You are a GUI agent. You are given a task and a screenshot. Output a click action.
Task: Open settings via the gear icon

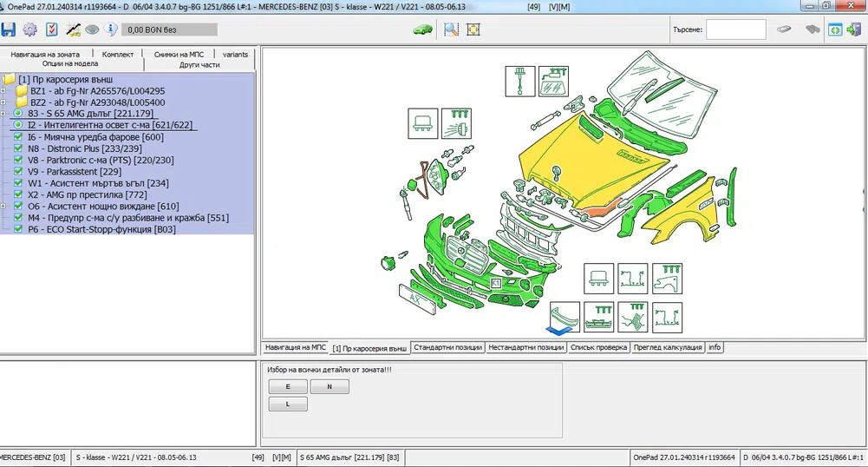29,30
